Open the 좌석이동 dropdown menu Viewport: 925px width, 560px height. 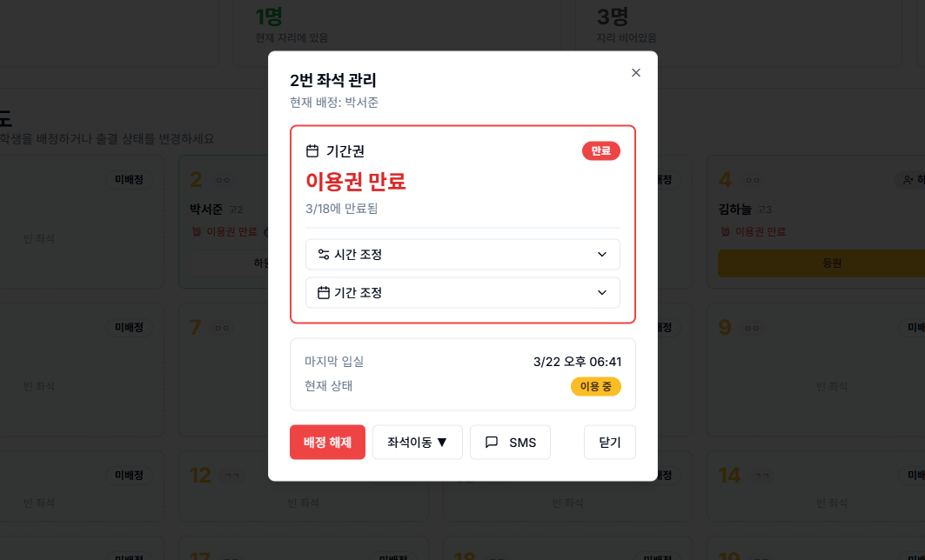point(417,442)
